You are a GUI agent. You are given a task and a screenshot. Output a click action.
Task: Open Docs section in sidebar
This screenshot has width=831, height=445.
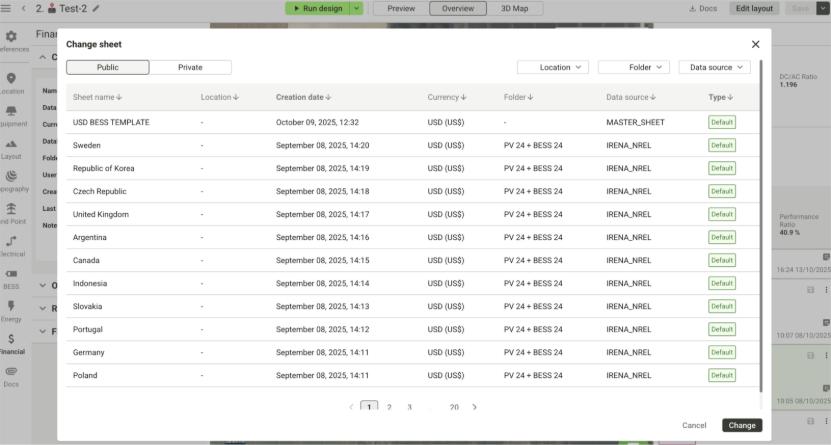coord(11,377)
